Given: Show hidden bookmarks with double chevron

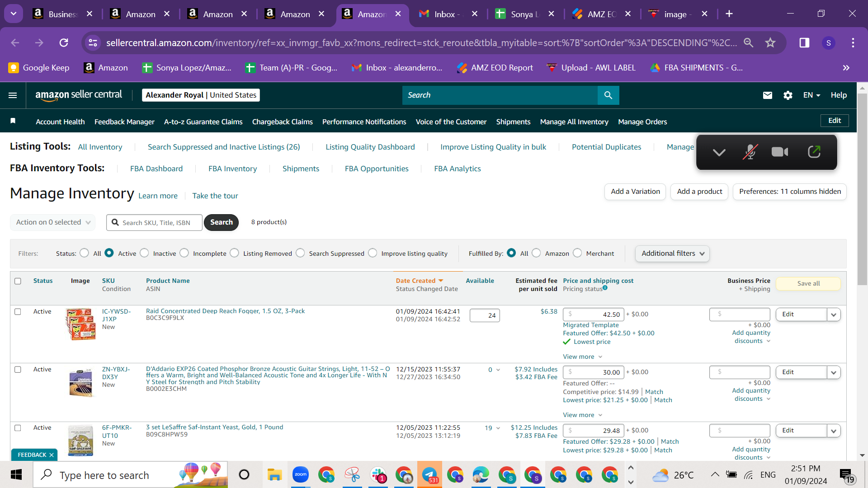Looking at the screenshot, I should point(846,68).
